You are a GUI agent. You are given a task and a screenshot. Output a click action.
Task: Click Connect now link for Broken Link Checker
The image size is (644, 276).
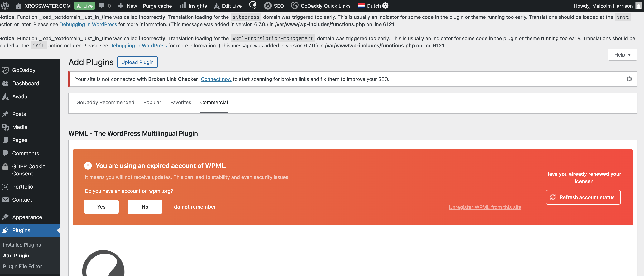click(216, 79)
